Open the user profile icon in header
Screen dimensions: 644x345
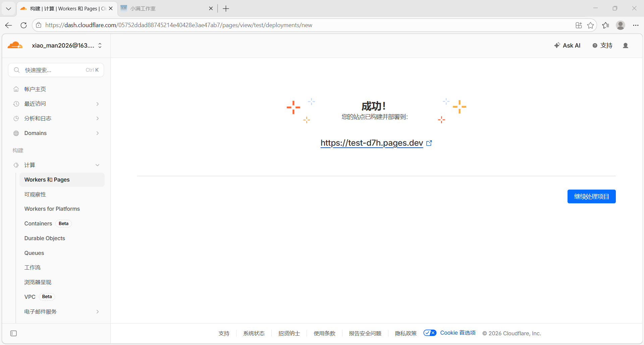pyautogui.click(x=625, y=46)
